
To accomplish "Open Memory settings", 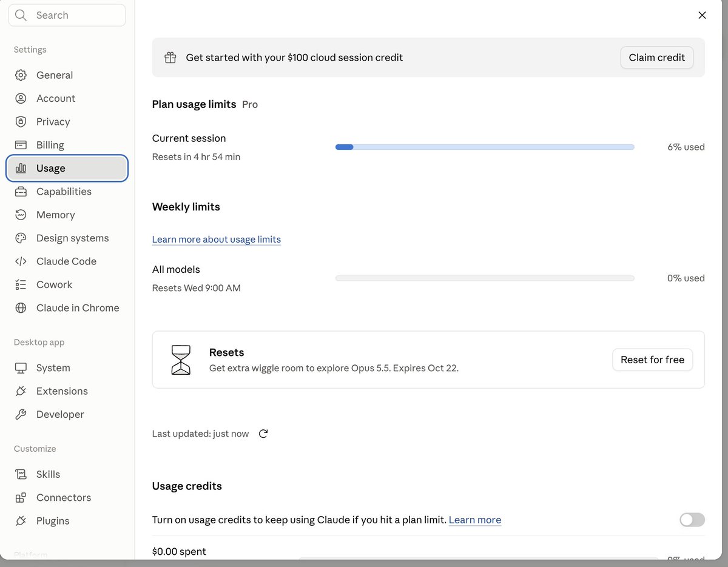I will 67,215.
